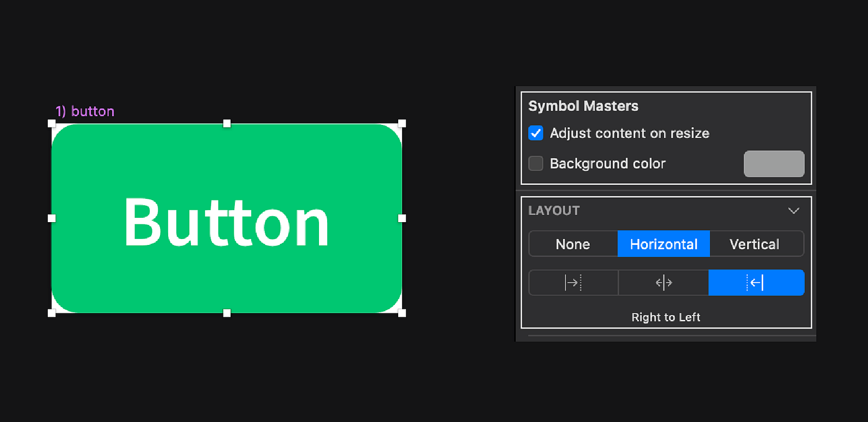This screenshot has width=868, height=422.
Task: Select Right to Left layout direction icon
Action: coord(756,282)
